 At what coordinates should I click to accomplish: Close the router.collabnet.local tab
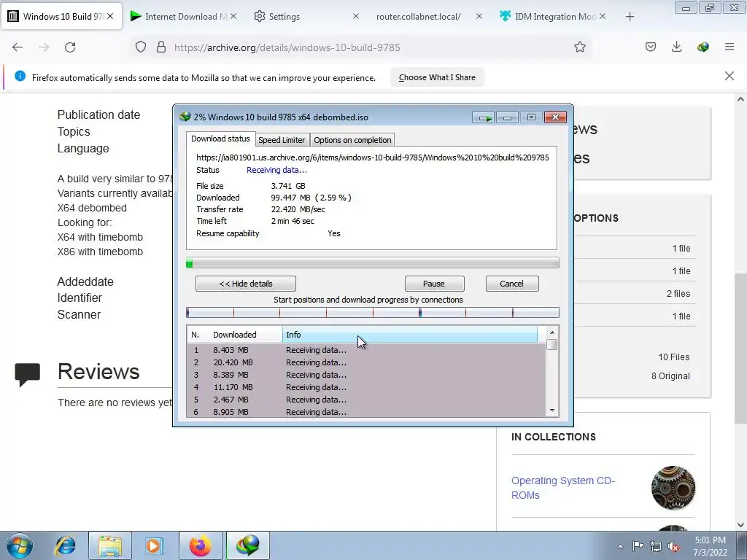click(x=479, y=16)
